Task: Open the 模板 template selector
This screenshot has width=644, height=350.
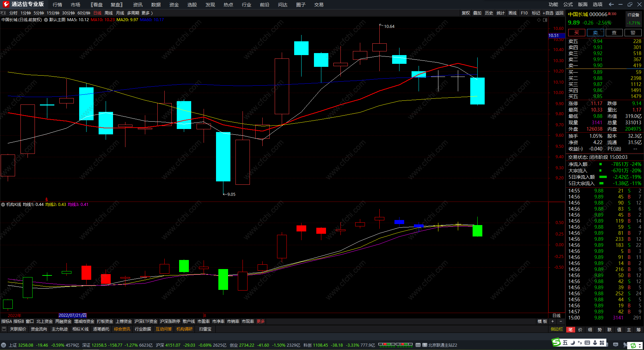Action: coord(542,321)
